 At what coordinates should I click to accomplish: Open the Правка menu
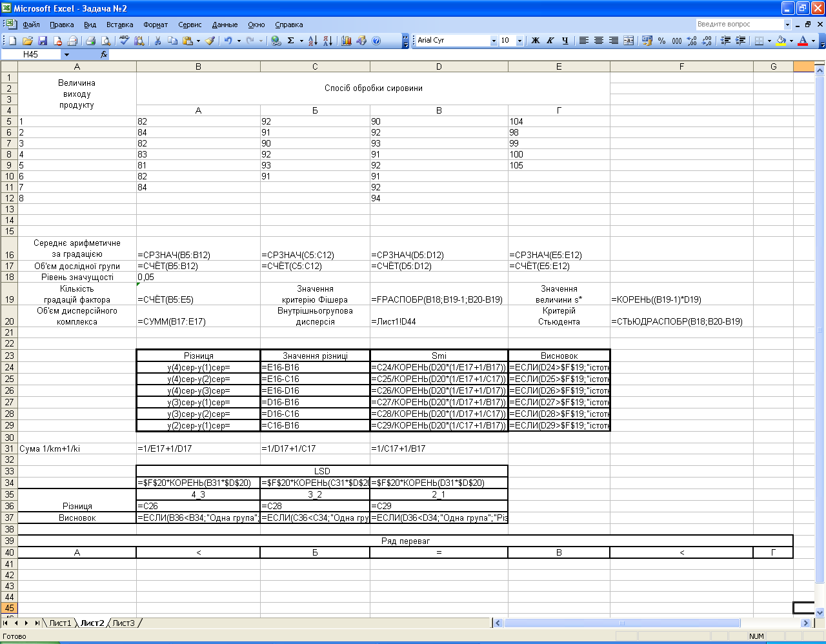[x=61, y=25]
